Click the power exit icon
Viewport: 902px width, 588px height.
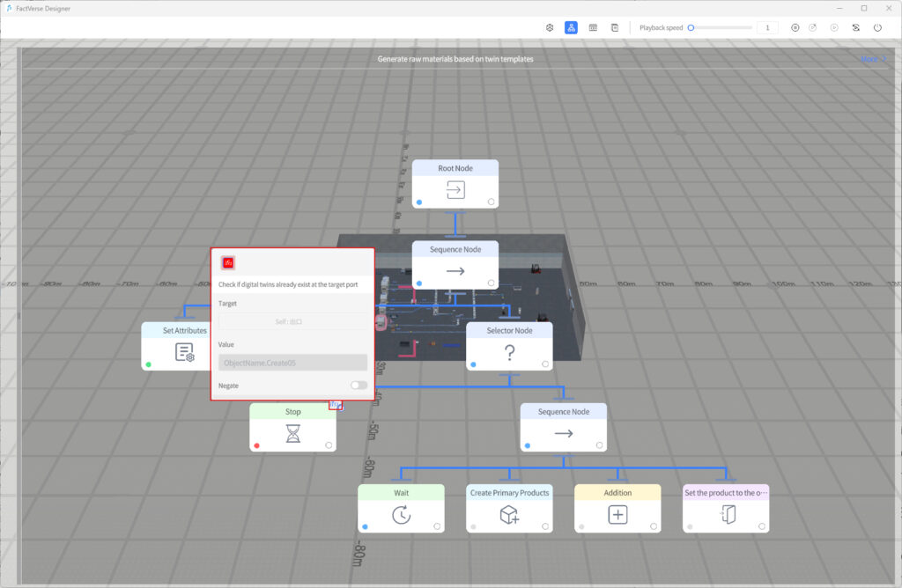pos(877,27)
